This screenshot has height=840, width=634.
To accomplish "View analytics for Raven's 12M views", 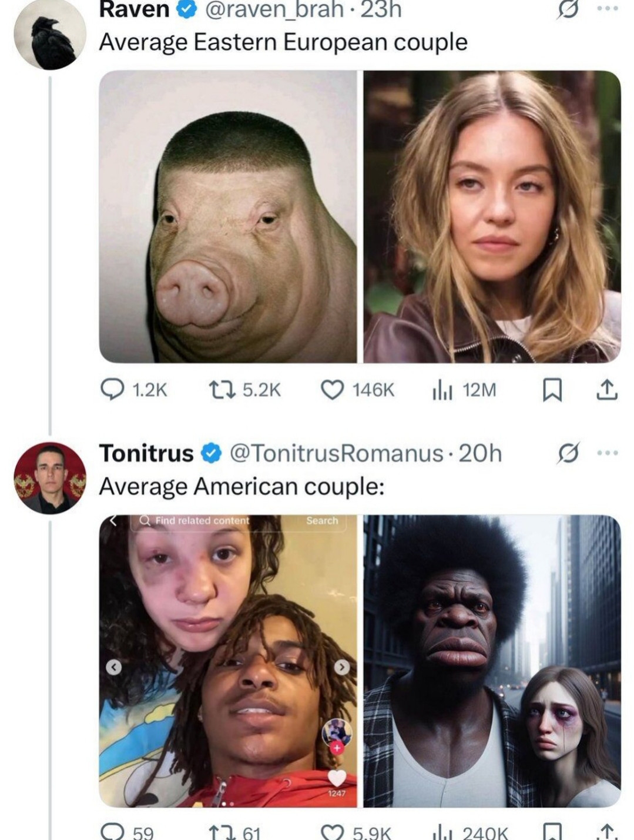I will 442,390.
